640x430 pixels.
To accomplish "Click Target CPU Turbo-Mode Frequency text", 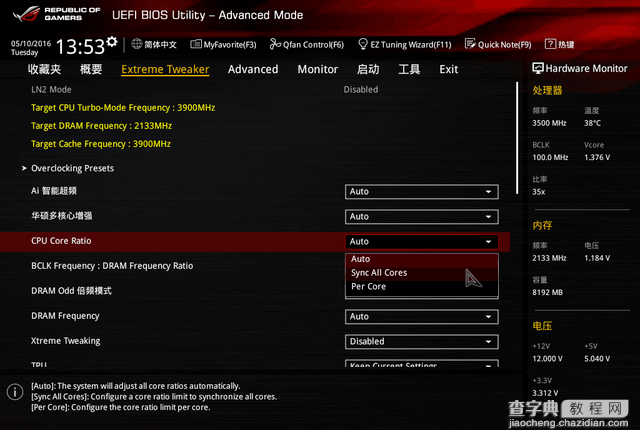I will coord(123,108).
